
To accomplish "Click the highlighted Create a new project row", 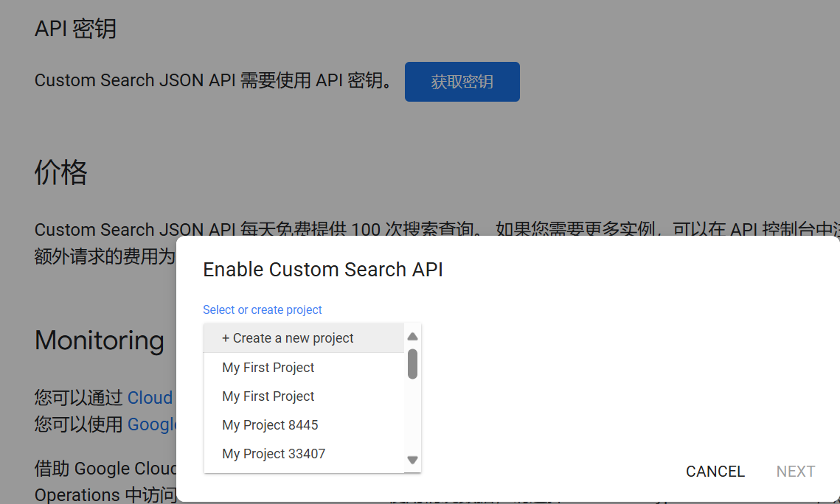I will [288, 337].
